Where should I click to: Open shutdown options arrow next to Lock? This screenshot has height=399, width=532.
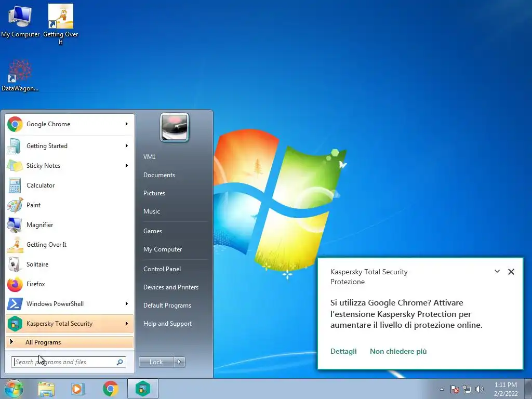click(x=179, y=362)
